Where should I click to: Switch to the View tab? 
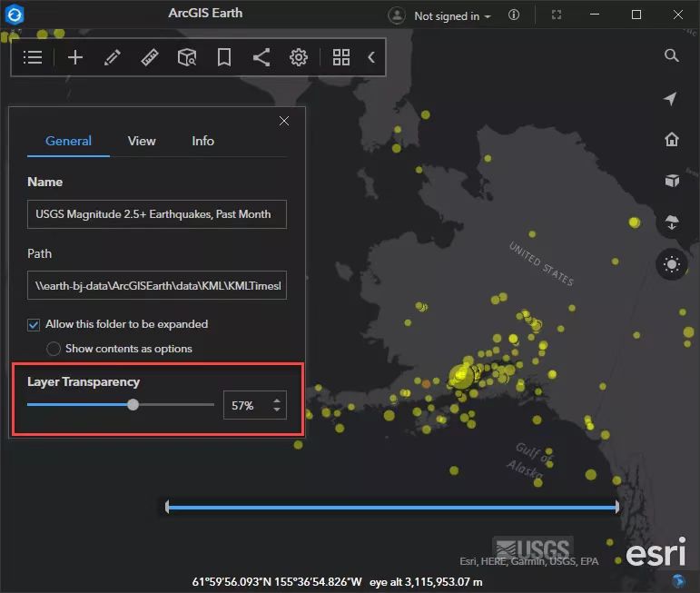point(142,141)
